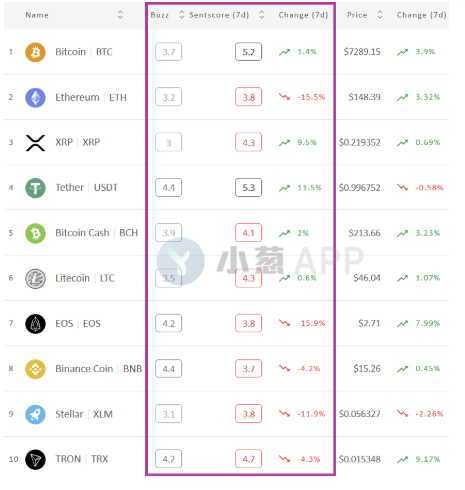Click Bitcoin's 5.2 sentscore box

248,52
